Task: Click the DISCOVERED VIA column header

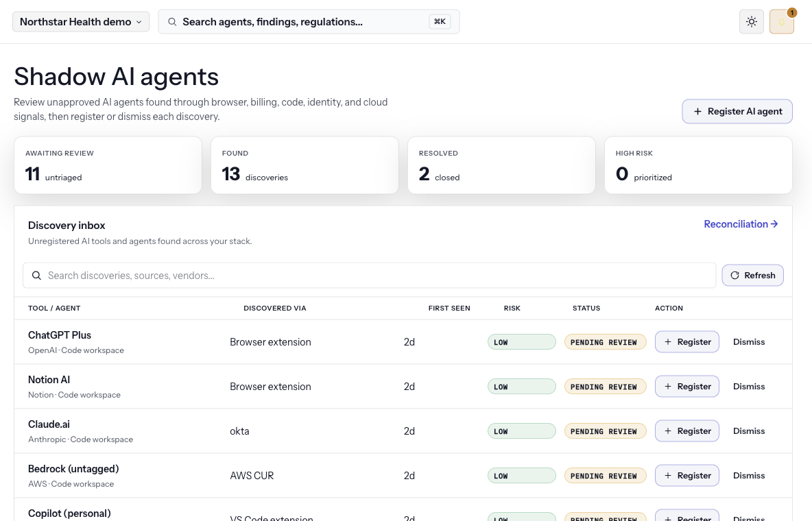Action: click(275, 308)
